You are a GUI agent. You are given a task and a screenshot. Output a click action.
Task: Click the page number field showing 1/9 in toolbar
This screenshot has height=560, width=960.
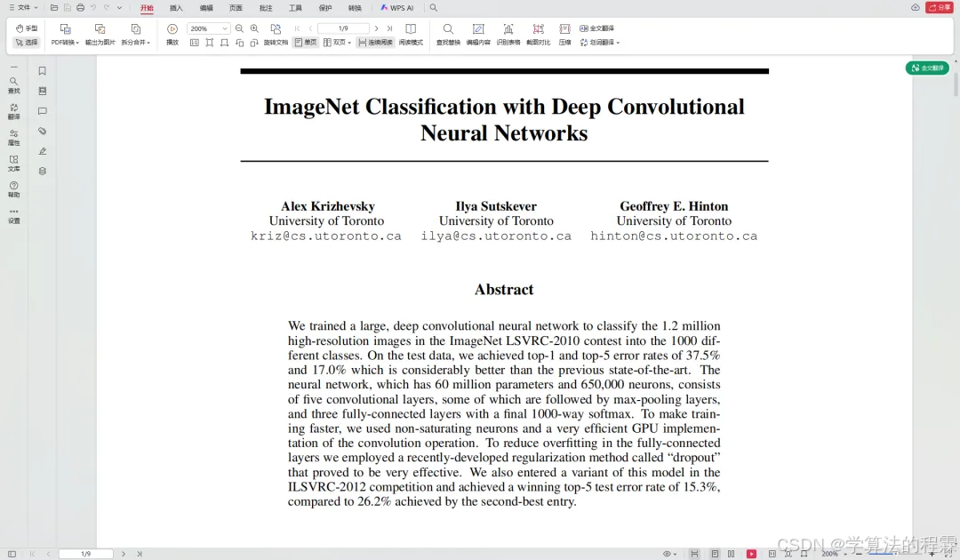coord(343,28)
